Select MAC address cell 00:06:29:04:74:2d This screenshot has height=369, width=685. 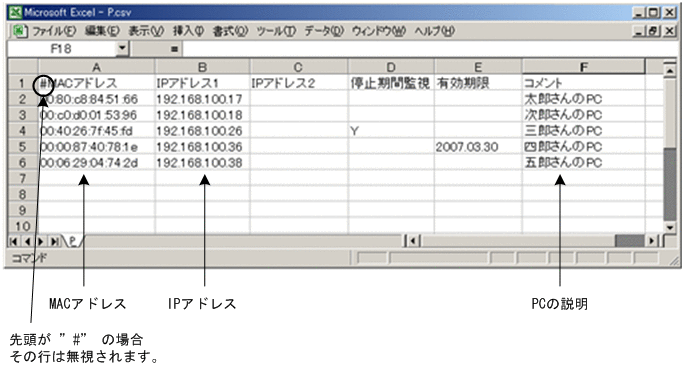[97, 163]
